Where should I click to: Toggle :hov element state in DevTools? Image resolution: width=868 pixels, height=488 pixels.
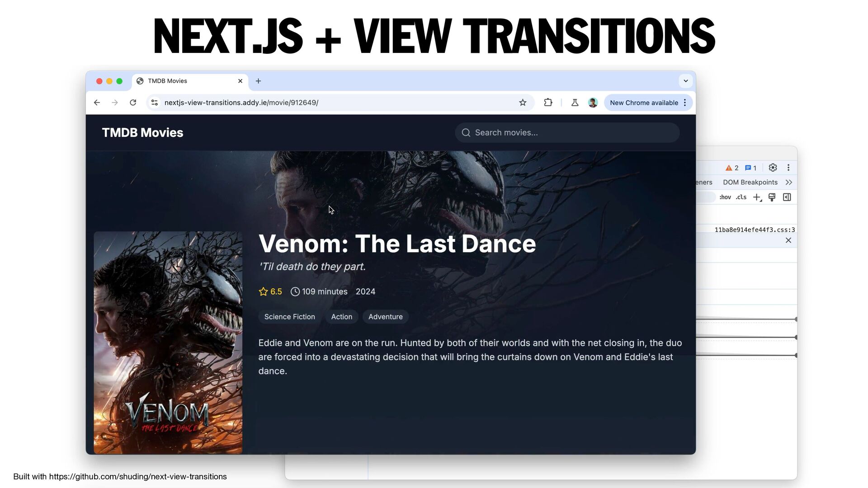coord(725,197)
